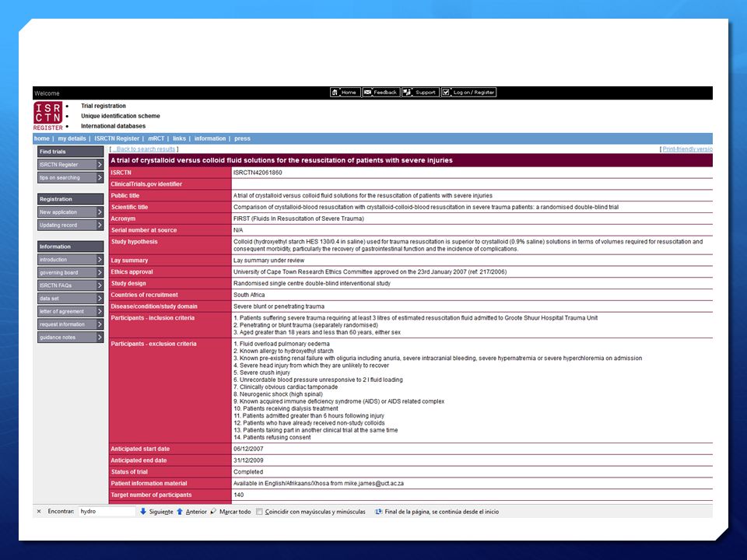The height and width of the screenshot is (560, 747).
Task: Click the ISRCTN Register logo
Action: [x=47, y=116]
